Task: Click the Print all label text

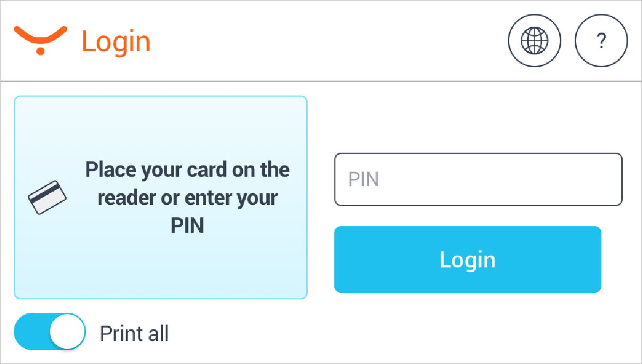Action: point(134,333)
